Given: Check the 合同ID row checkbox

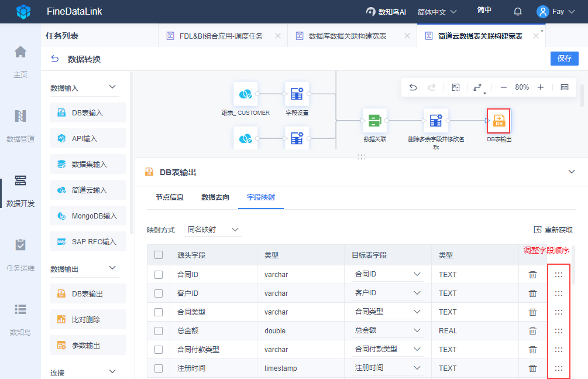Looking at the screenshot, I should pos(159,274).
